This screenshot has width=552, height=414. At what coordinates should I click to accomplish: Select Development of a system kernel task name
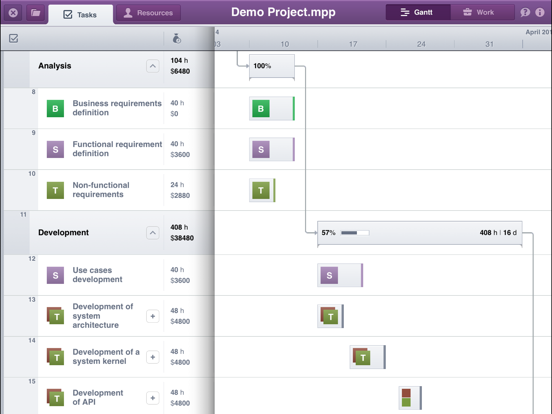tap(106, 357)
